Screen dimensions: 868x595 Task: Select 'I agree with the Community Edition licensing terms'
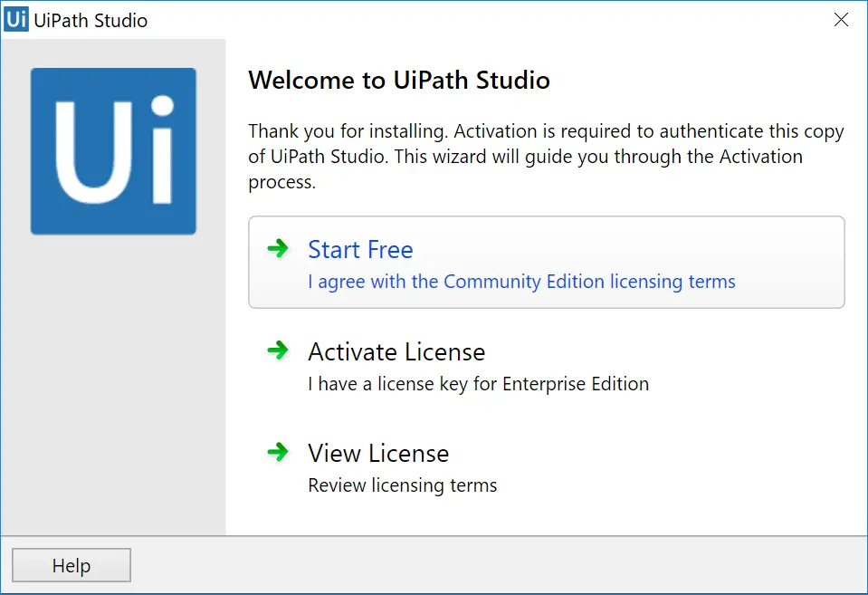pyautogui.click(x=521, y=282)
